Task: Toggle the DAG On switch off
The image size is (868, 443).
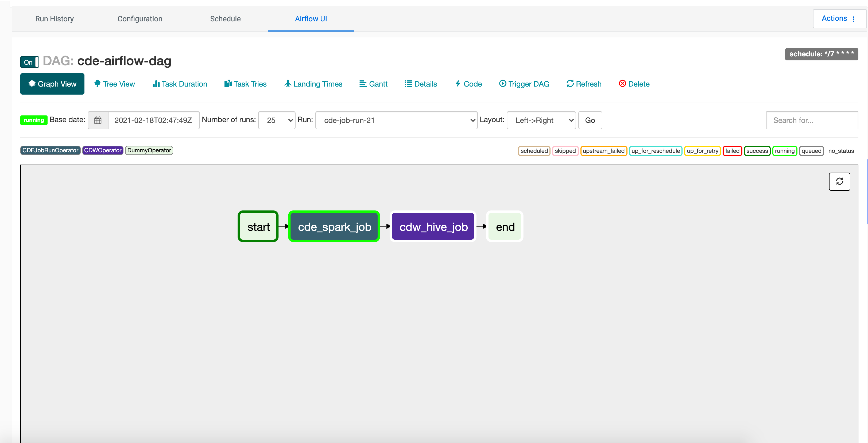Action: pyautogui.click(x=29, y=62)
